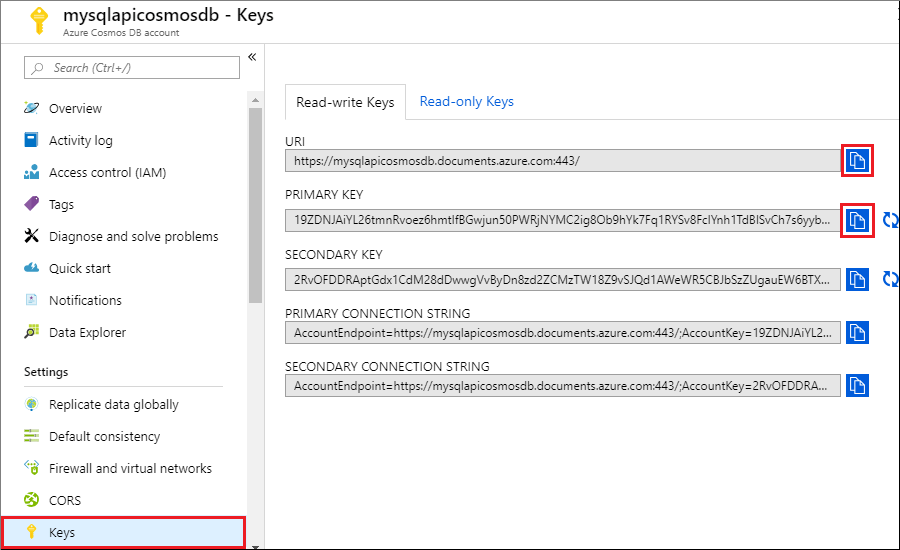900x550 pixels.
Task: Regenerate the primary key
Action: pos(890,221)
